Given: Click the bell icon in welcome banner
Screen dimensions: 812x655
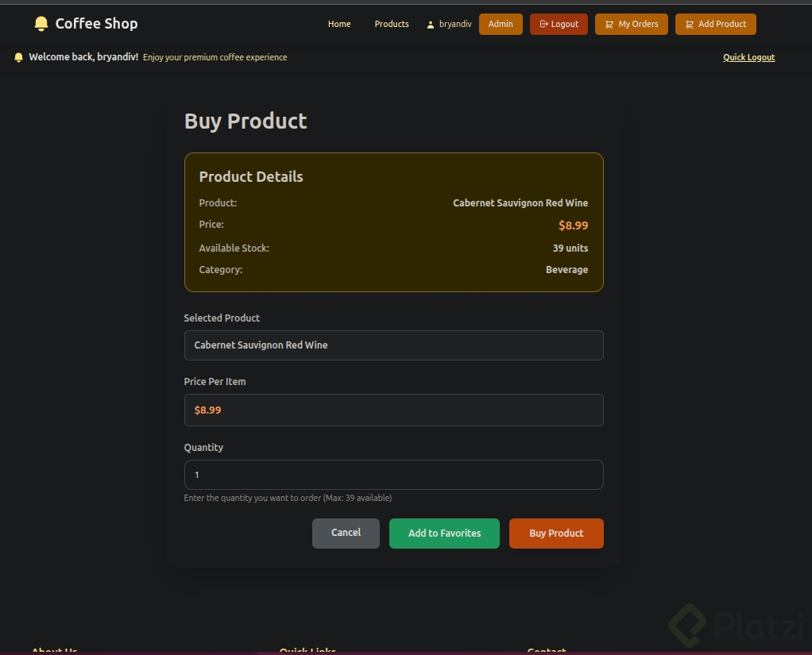Looking at the screenshot, I should (x=18, y=57).
